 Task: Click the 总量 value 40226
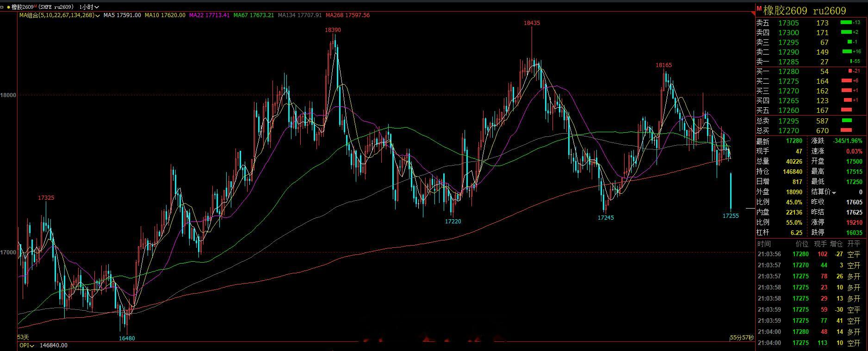point(794,161)
